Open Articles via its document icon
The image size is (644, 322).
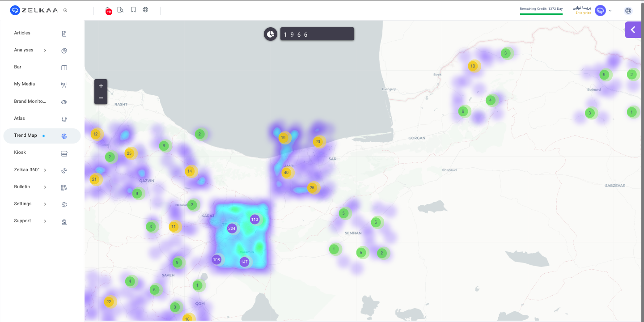[x=64, y=34]
